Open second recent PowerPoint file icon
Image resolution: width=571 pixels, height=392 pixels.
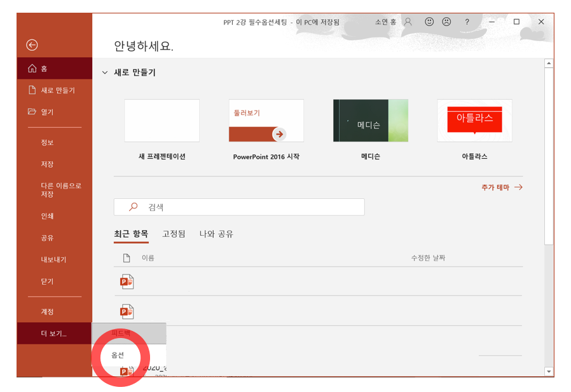(x=127, y=311)
